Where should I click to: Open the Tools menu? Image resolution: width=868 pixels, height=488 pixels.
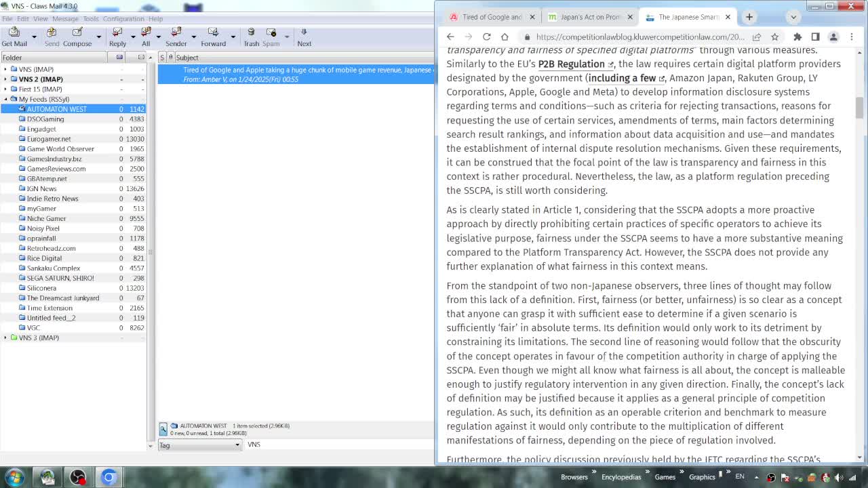(91, 18)
